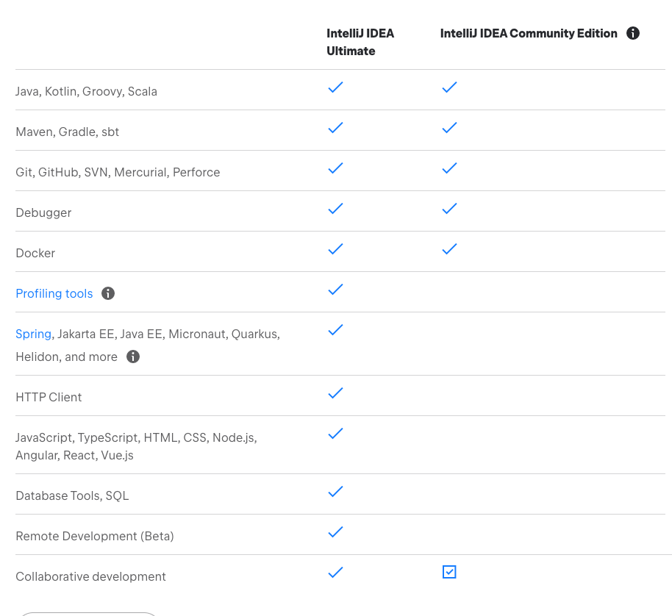The image size is (672, 616).
Task: Click the info icon beside Profiling tools
Action: [108, 293]
